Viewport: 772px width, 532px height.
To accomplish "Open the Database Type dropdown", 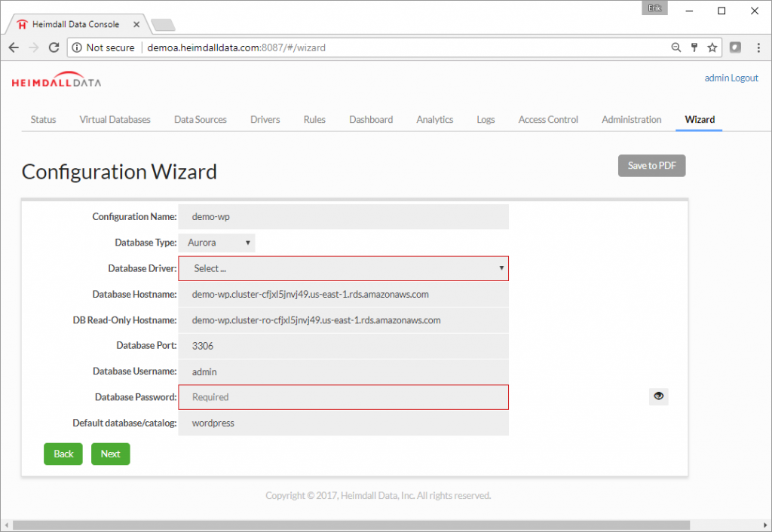I will point(216,243).
